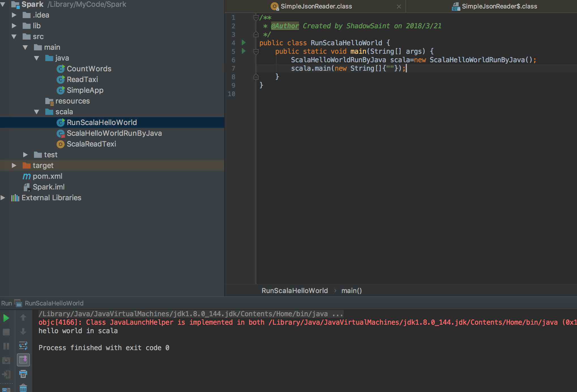Click the Spark project module icon
Screen dimensions: 577x392
point(15,4)
